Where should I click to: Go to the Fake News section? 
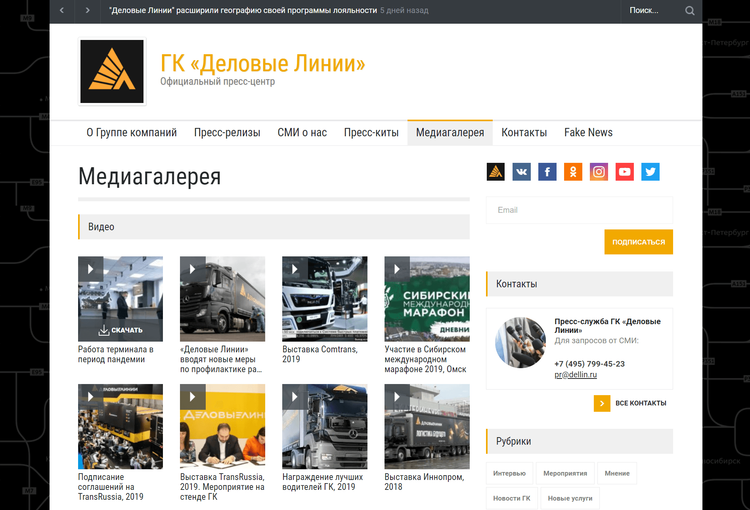[588, 133]
